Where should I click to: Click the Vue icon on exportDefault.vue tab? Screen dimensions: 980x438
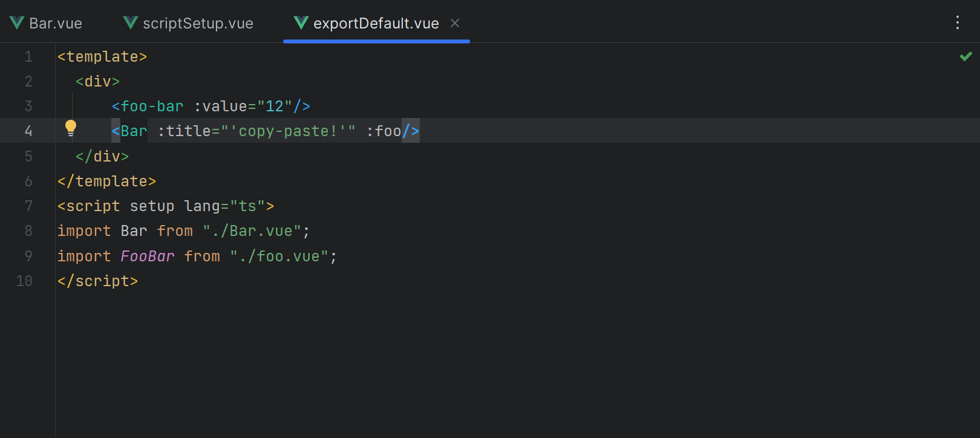pos(301,23)
